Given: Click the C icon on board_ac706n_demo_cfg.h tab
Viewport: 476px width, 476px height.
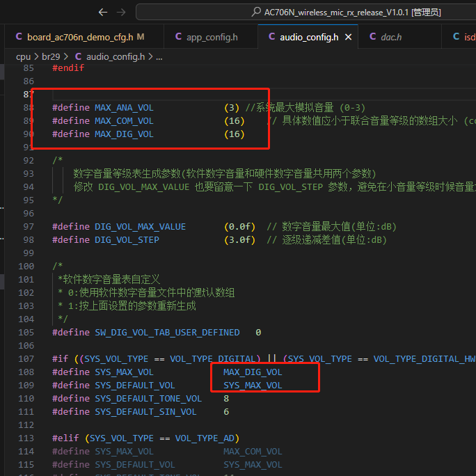Looking at the screenshot, I should click(19, 37).
